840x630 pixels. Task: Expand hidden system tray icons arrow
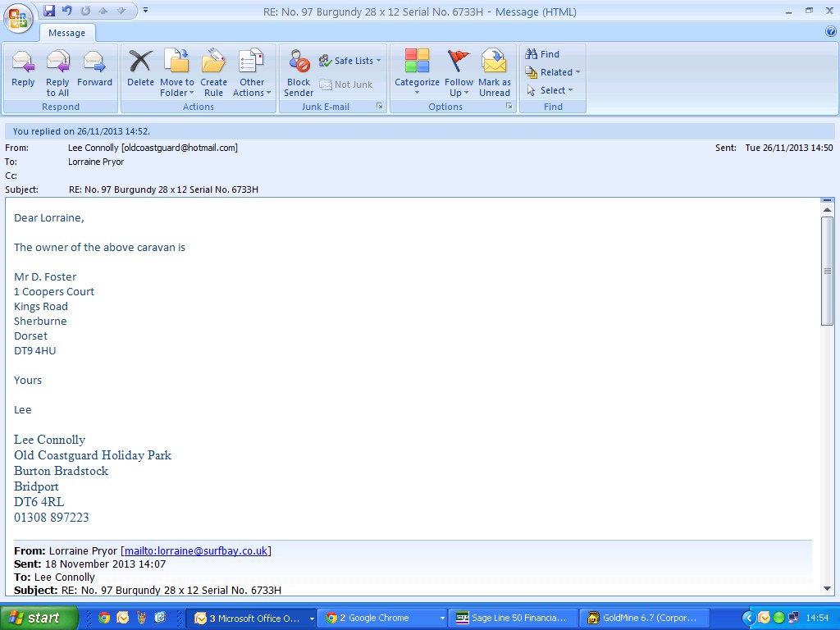coord(749,619)
